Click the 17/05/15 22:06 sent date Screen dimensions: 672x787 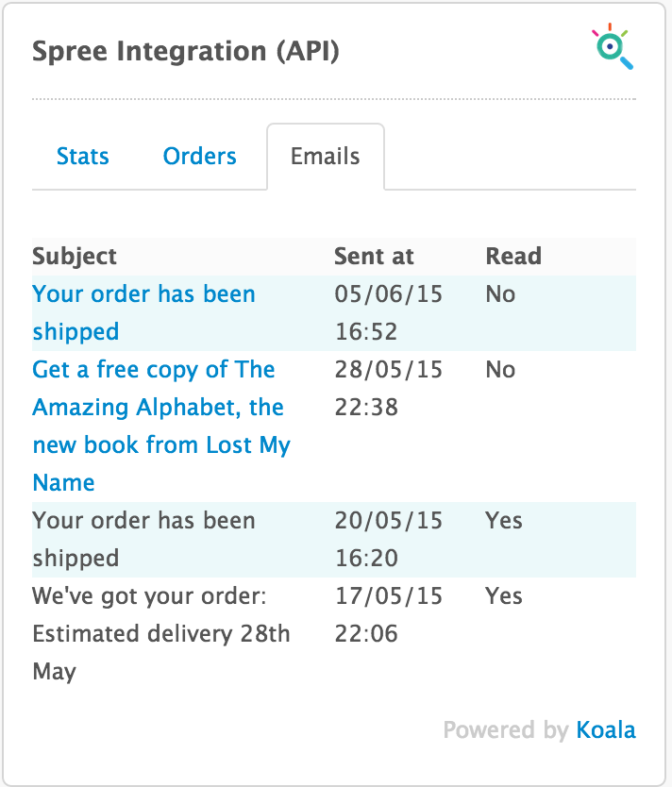[388, 614]
